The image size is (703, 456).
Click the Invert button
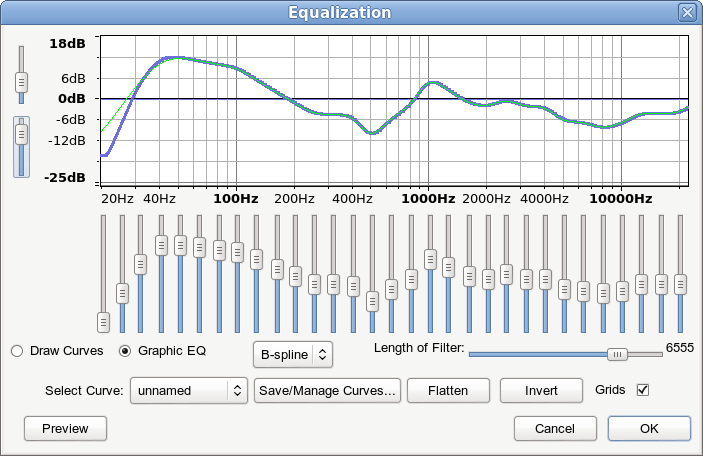541,391
